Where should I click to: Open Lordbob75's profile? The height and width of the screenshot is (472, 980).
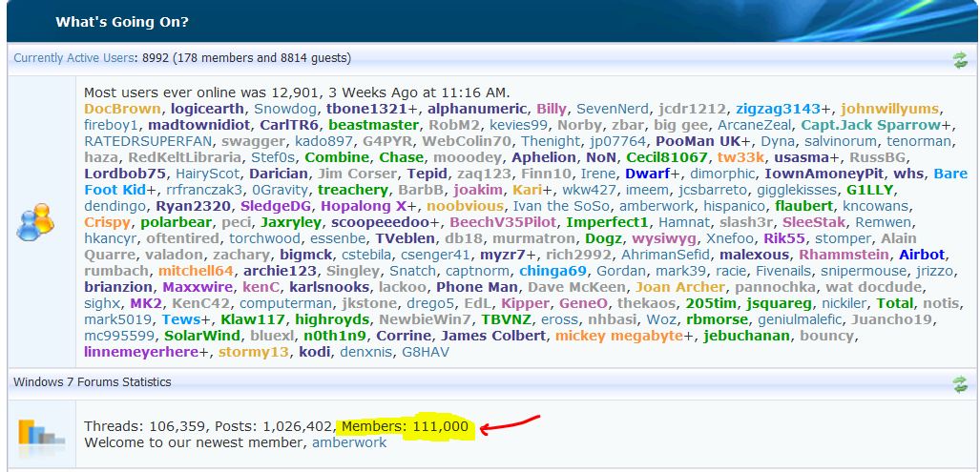[125, 174]
